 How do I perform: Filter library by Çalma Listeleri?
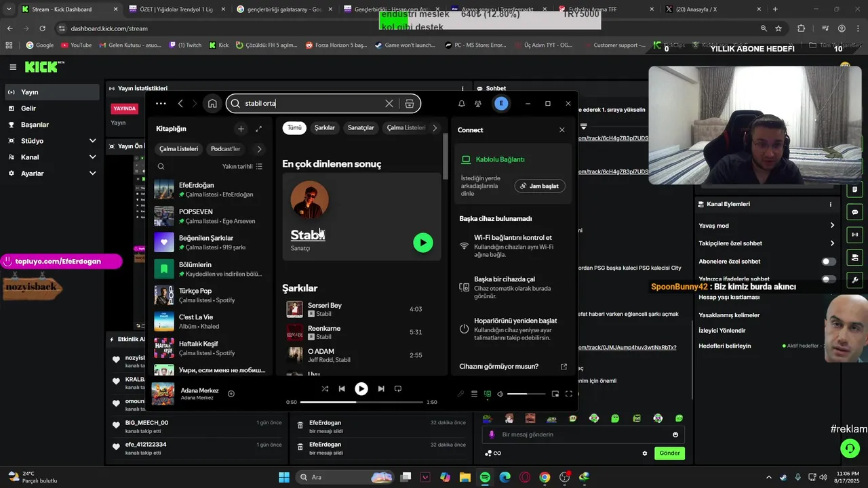coord(178,148)
